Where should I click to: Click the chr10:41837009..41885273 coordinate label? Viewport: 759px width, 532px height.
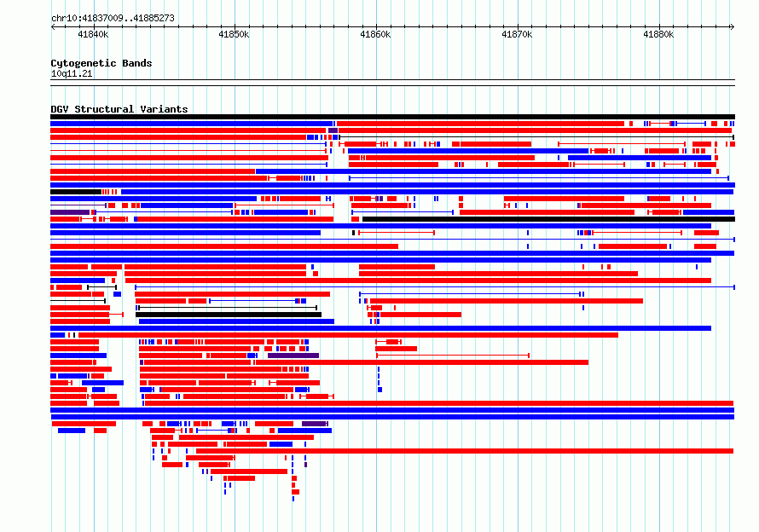click(x=113, y=18)
